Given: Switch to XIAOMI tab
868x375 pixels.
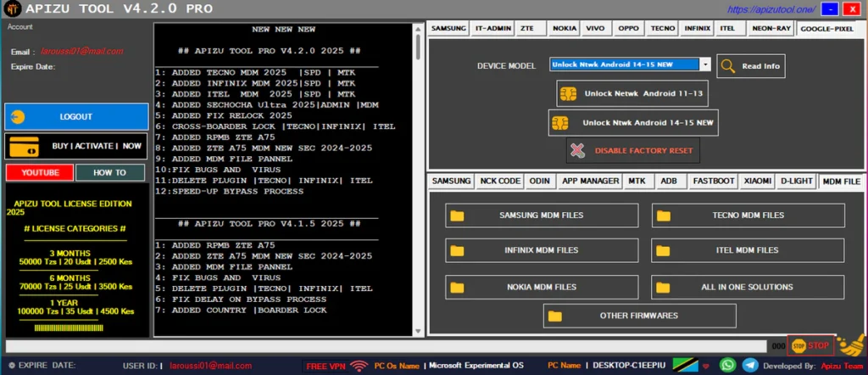Looking at the screenshot, I should point(756,181).
